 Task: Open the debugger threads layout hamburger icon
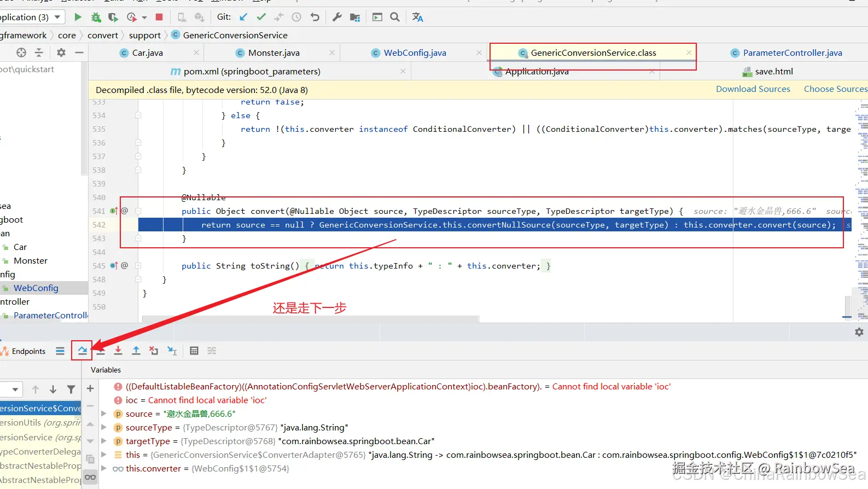coord(60,351)
